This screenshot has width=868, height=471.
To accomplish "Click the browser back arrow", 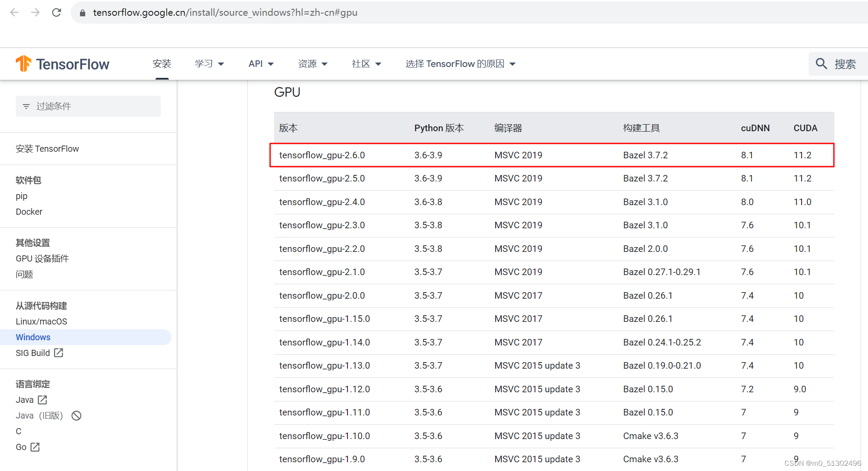I will [14, 12].
